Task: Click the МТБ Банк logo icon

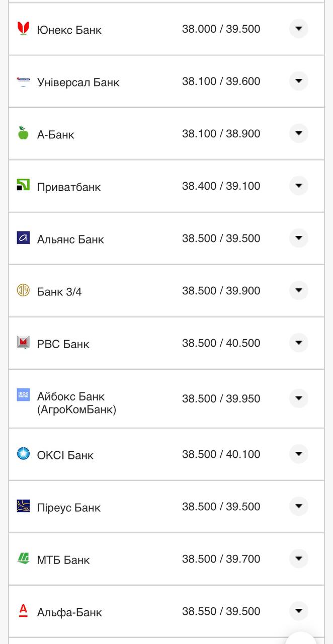Action: coord(23,558)
